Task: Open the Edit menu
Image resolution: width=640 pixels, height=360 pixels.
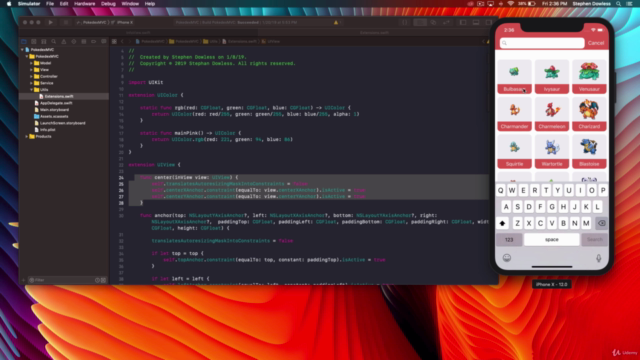Action: (64, 4)
